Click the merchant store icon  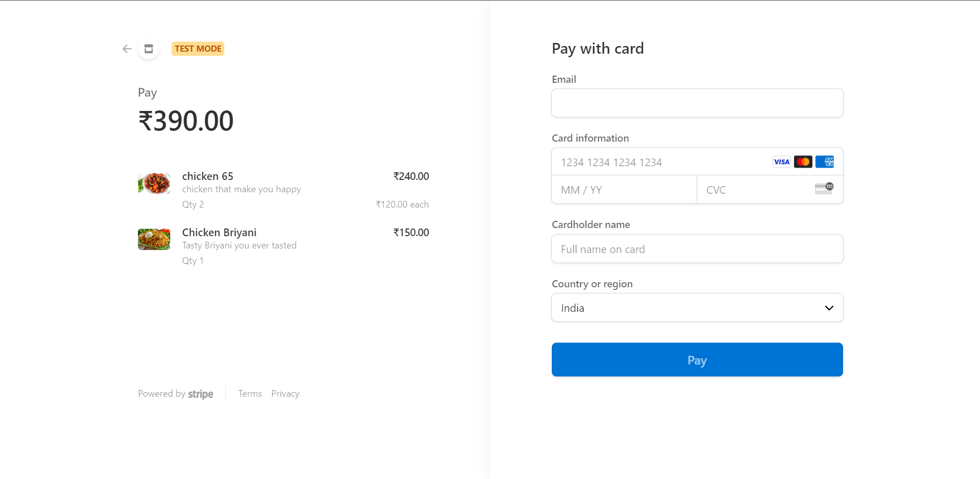149,49
